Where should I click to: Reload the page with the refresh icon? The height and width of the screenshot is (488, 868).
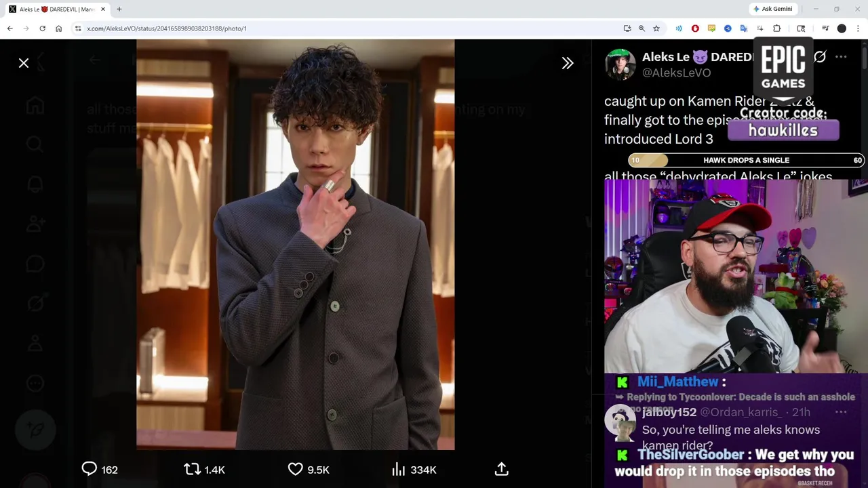42,28
